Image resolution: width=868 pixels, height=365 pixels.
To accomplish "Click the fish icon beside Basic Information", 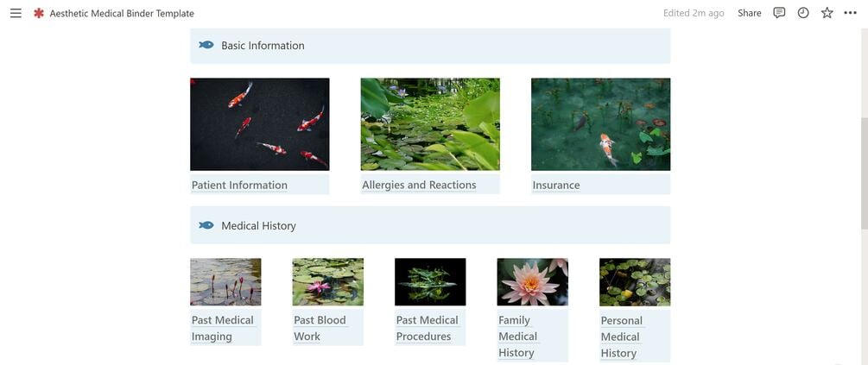I will tap(206, 45).
